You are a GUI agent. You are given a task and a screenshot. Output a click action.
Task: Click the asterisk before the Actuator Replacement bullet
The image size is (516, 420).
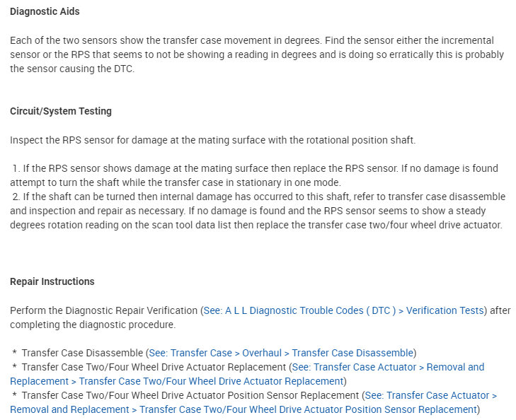pos(14,367)
